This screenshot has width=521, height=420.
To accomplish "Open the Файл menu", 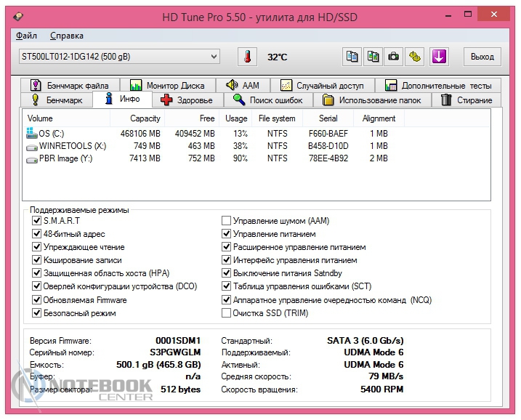I will pos(26,36).
